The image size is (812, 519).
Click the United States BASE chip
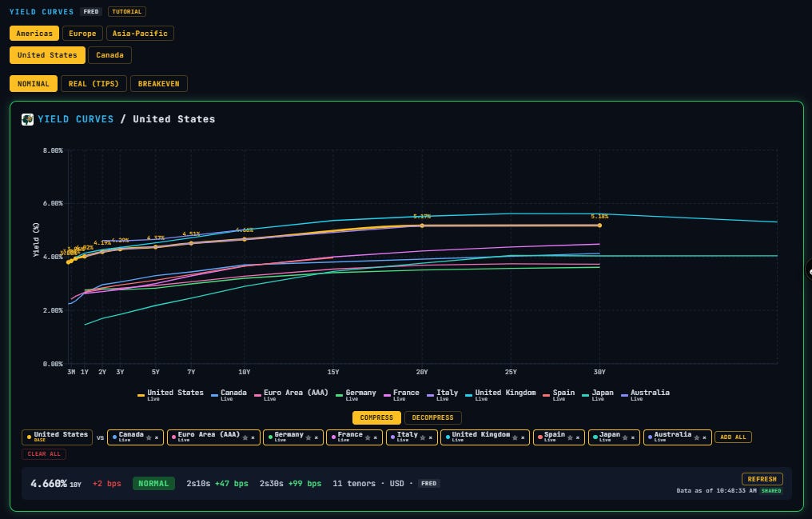tap(57, 437)
